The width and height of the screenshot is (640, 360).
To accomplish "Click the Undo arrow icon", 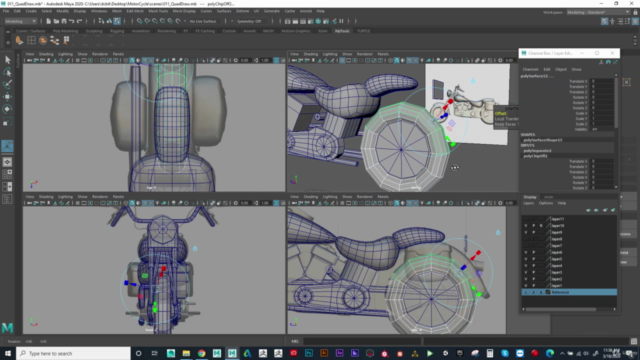I will 71,21.
